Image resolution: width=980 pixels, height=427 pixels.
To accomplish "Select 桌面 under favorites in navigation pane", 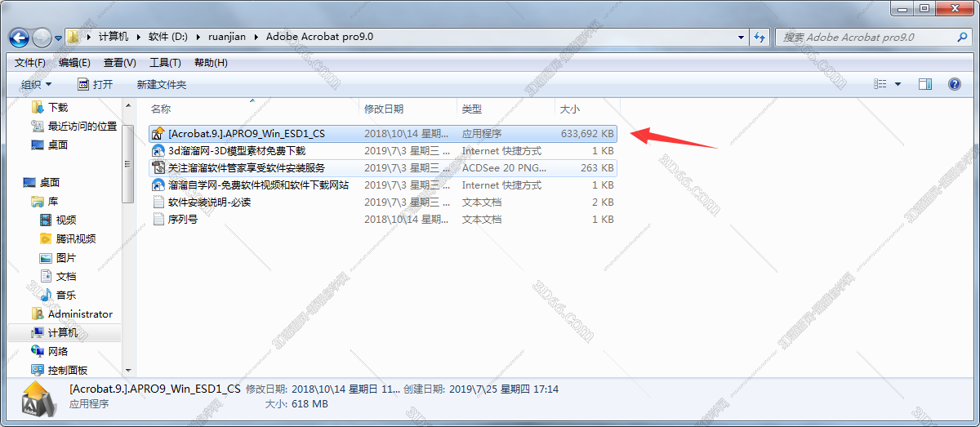I will pyautogui.click(x=58, y=145).
